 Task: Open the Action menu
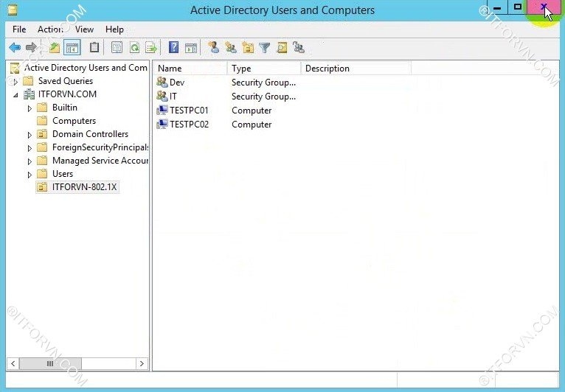click(50, 29)
